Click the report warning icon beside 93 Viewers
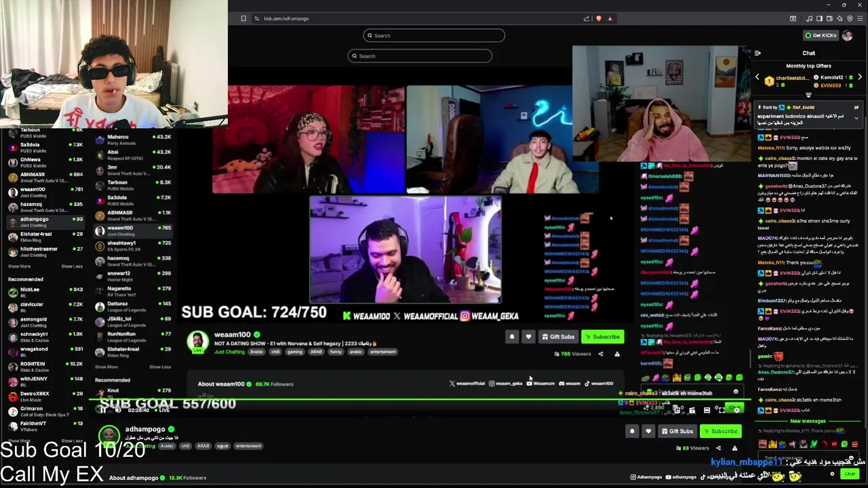 (x=734, y=448)
